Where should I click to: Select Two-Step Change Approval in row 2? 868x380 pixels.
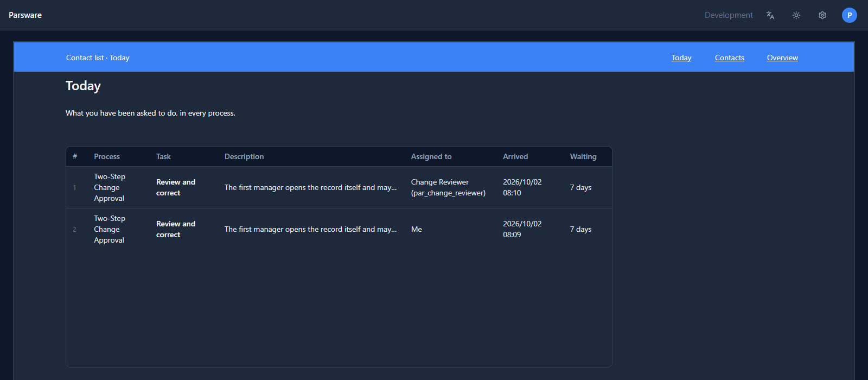[x=110, y=229]
